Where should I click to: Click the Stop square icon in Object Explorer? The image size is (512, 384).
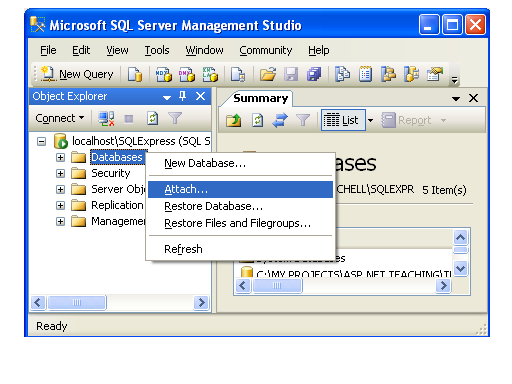coord(129,119)
